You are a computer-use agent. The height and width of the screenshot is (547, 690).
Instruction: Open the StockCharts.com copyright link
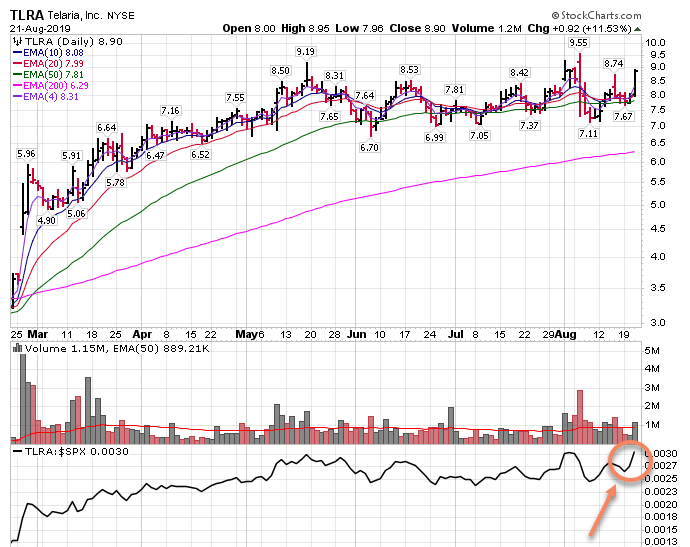596,16
